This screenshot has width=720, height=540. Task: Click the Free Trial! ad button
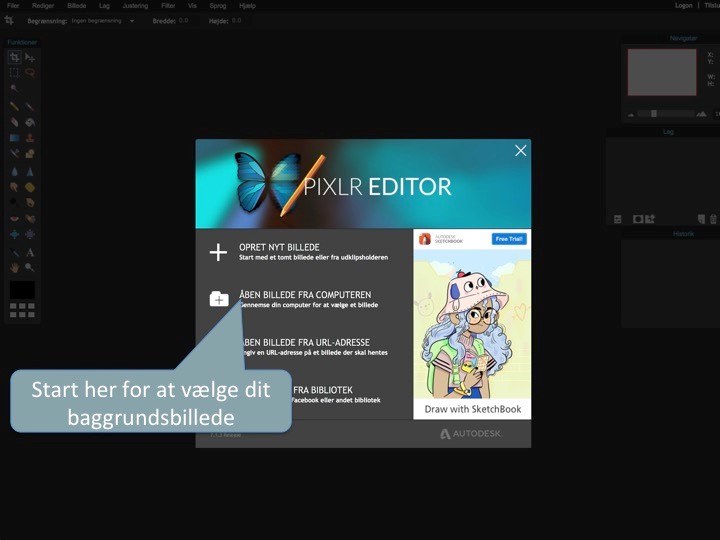pos(509,239)
